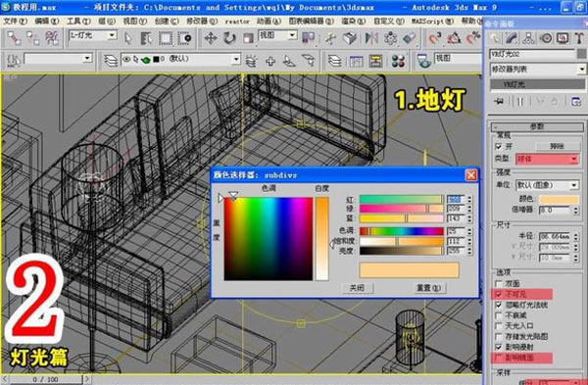Image resolution: width=588 pixels, height=385 pixels.
Task: Open the 文件 (File) menu
Action: tap(15, 22)
